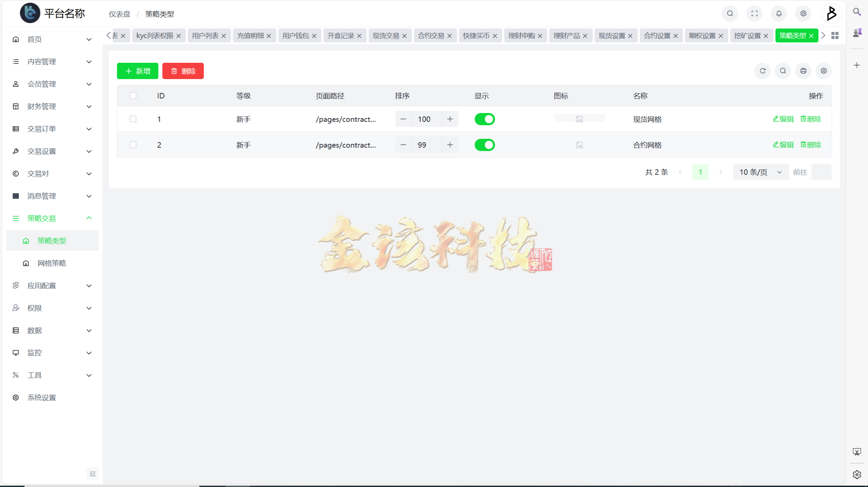Click the green 新增 button
Viewport: 868px width, 487px height.
click(137, 71)
